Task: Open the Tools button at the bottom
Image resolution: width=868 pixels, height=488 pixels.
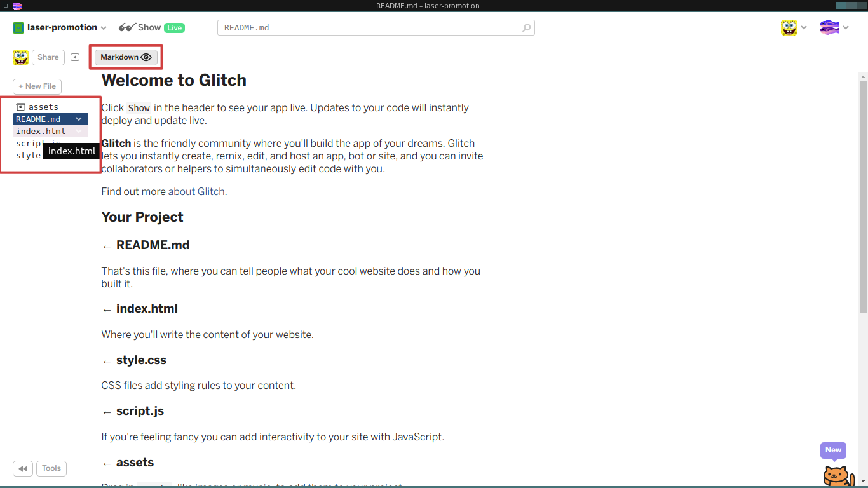Action: click(x=51, y=469)
